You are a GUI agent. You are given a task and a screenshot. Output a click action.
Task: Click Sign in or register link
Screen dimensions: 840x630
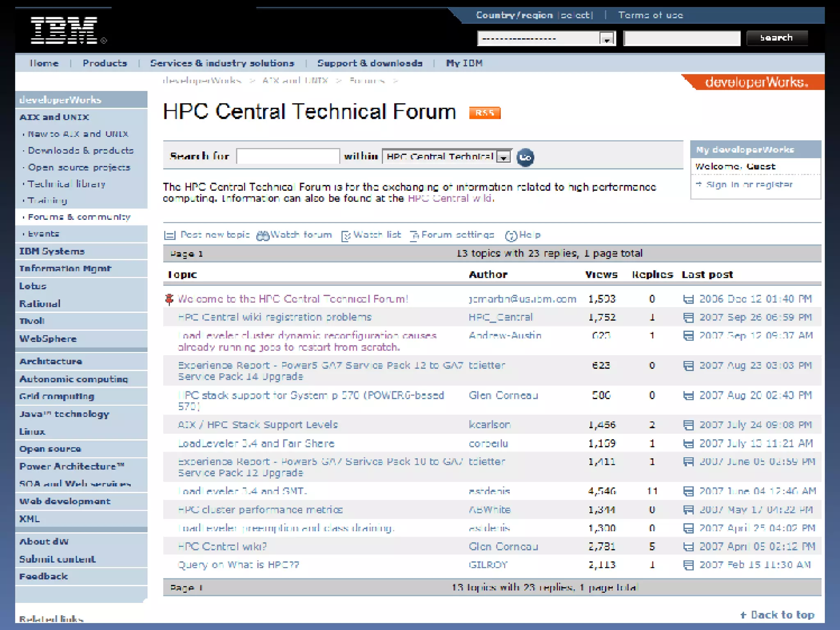749,185
